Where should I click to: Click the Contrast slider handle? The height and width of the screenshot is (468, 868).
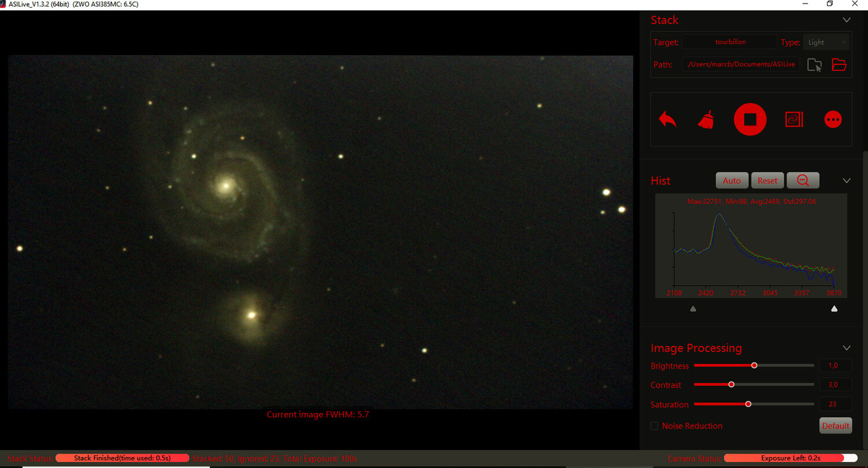pos(731,384)
